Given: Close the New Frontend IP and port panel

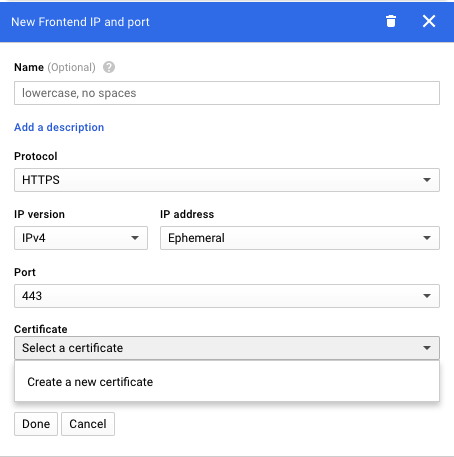Looking at the screenshot, I should pos(429,21).
